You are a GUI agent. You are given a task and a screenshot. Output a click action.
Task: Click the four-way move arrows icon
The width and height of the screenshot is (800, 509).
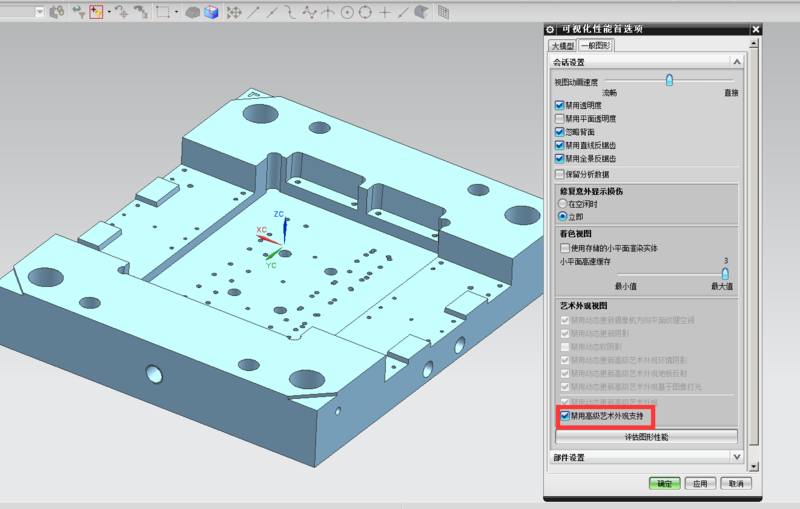[x=234, y=12]
